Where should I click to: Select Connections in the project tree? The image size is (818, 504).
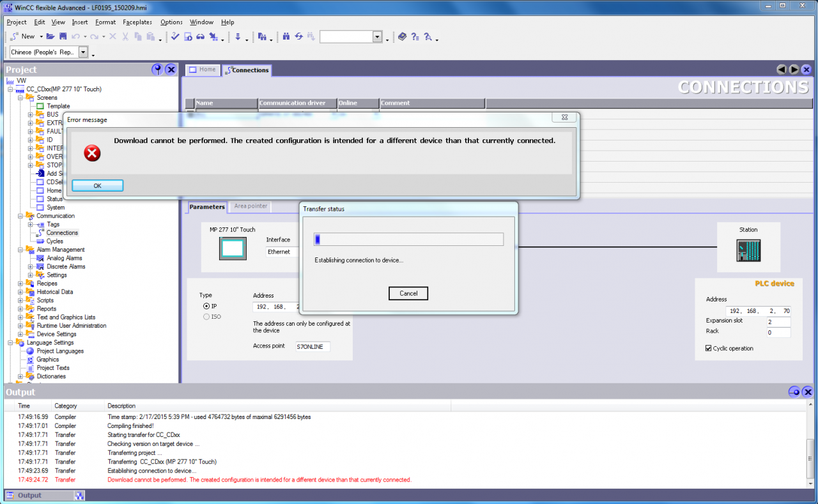tap(62, 233)
